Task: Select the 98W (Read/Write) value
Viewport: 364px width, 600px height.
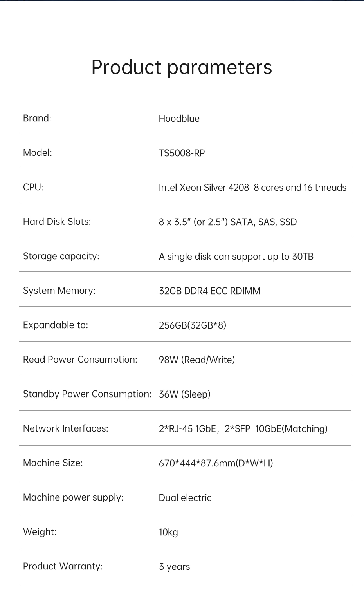Action: tap(197, 360)
